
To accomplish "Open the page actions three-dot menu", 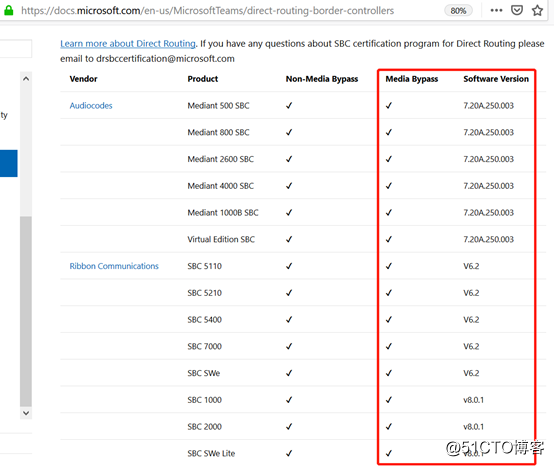I will (496, 11).
